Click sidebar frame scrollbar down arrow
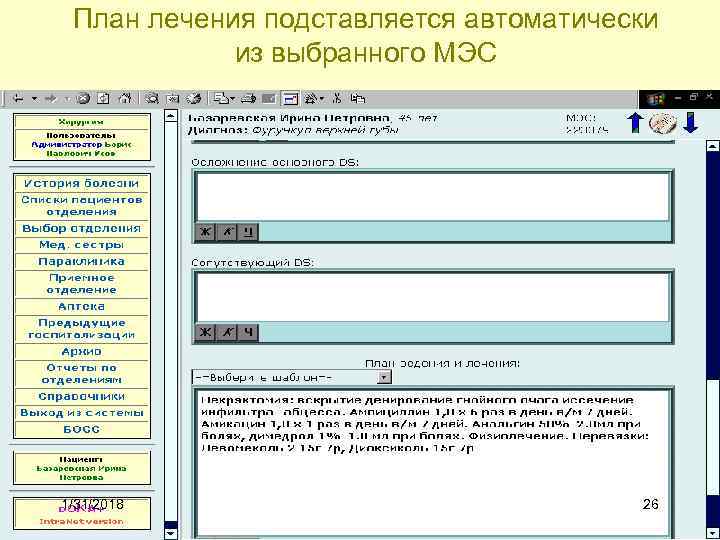Screen dimensions: 720x540 pyautogui.click(x=170, y=534)
